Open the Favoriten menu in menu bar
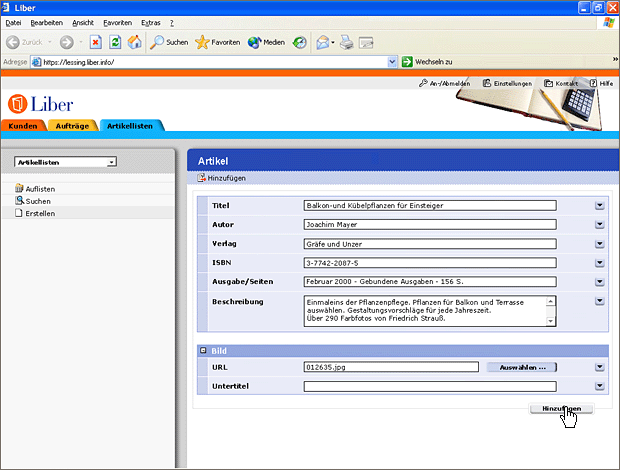 click(117, 23)
